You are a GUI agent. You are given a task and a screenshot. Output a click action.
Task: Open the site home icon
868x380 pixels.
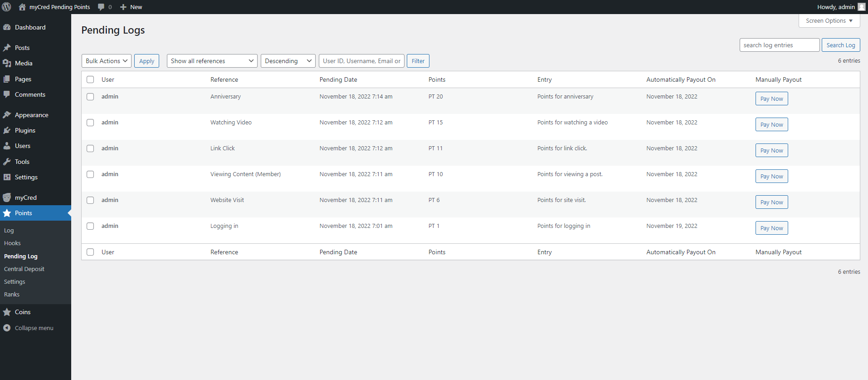22,7
